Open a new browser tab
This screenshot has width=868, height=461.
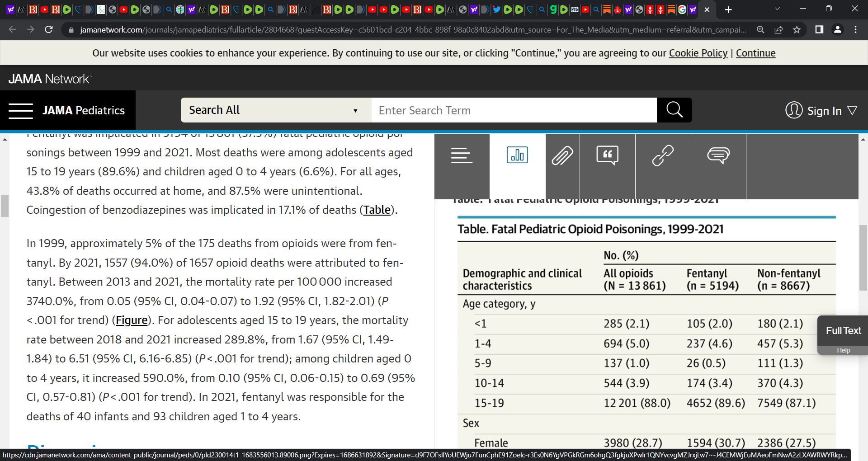[728, 9]
